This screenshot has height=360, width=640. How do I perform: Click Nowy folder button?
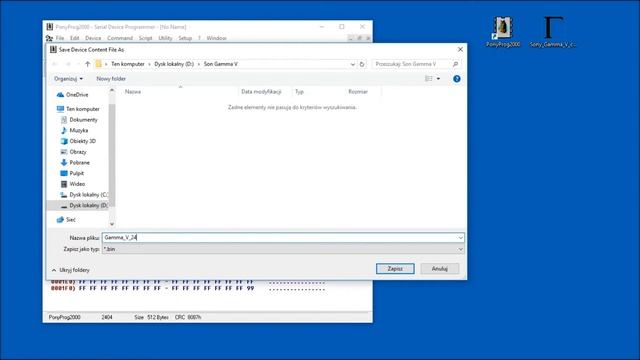pos(111,79)
